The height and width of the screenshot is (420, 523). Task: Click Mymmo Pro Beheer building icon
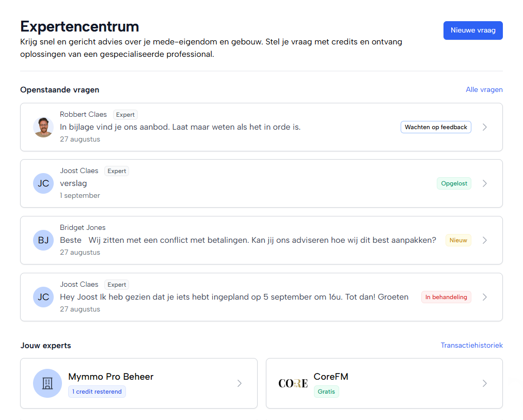(x=47, y=383)
